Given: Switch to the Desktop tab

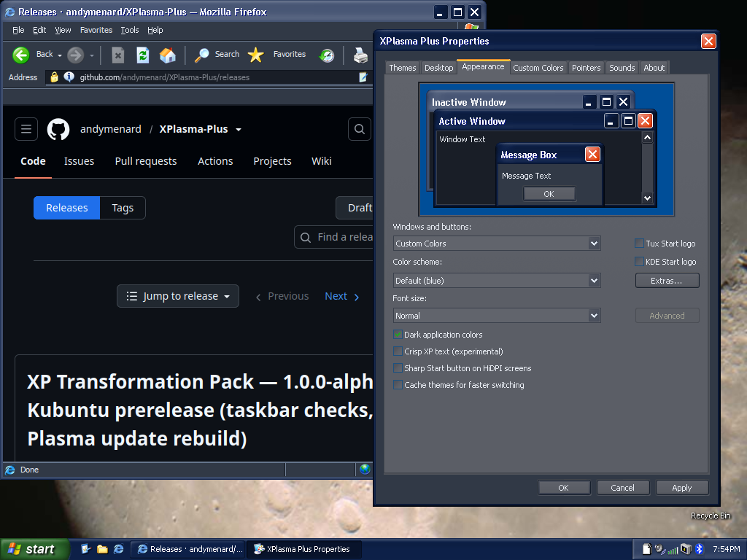Looking at the screenshot, I should (x=438, y=68).
